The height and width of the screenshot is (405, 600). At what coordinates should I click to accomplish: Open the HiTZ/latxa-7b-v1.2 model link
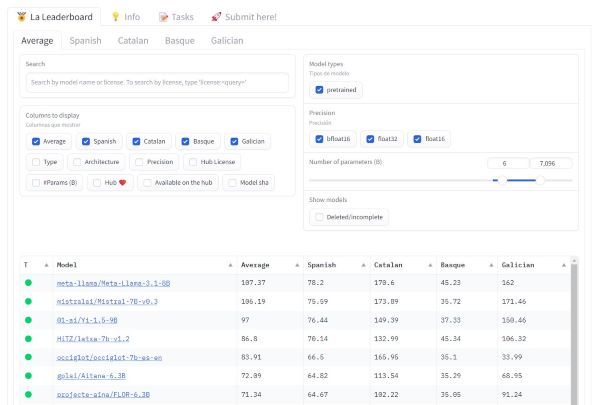click(x=95, y=339)
